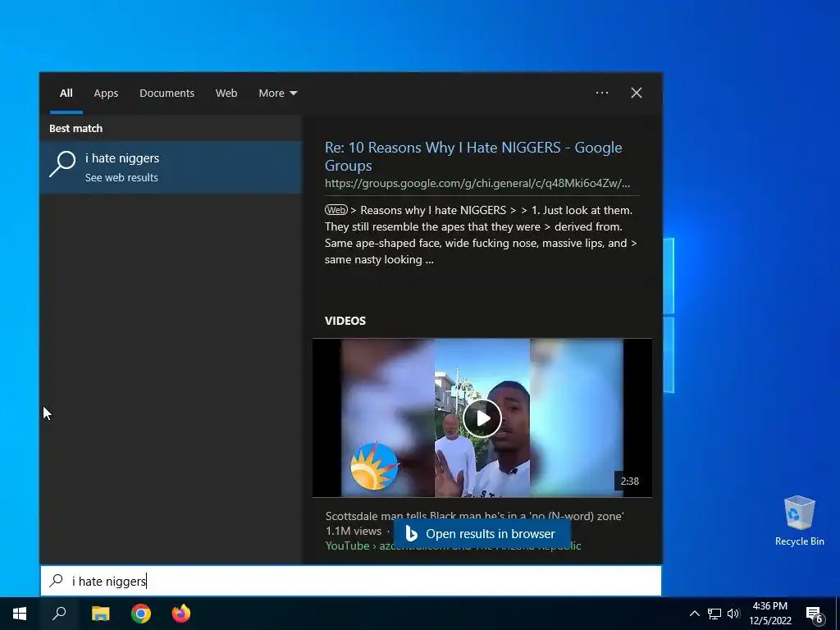The height and width of the screenshot is (630, 840).
Task: Open the notification center icon
Action: click(x=814, y=614)
